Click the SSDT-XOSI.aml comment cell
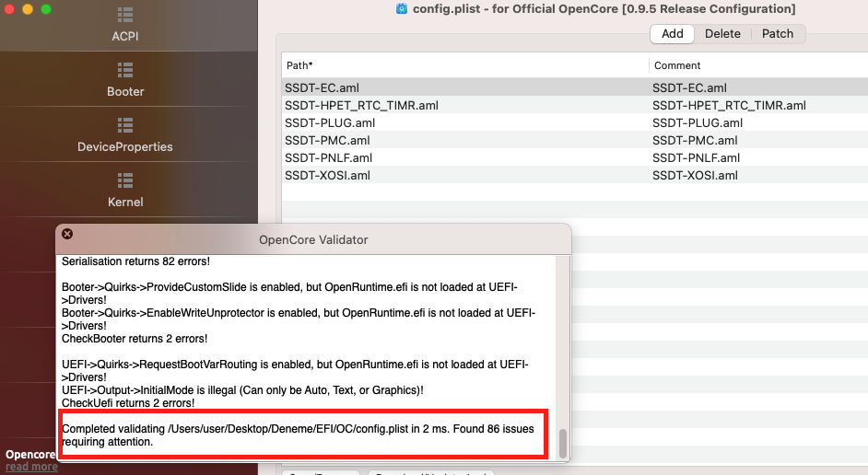Viewport: 868px width, 475px height. pos(695,175)
